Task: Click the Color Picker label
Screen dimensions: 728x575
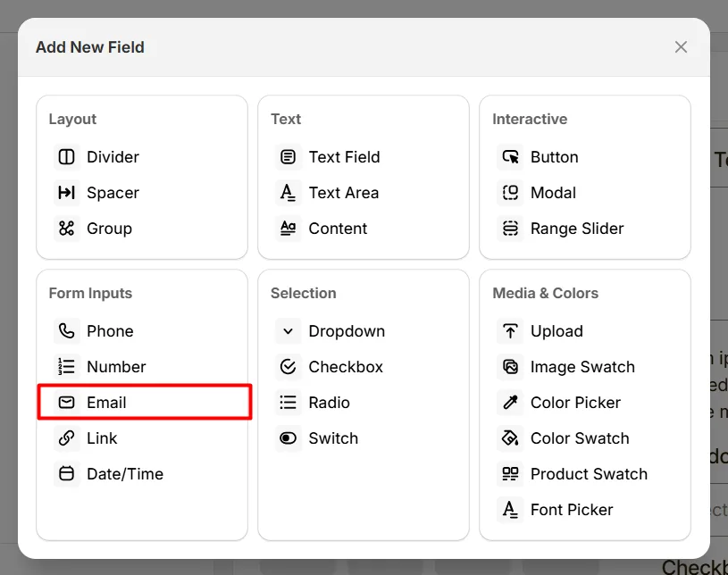Action: [x=575, y=403]
